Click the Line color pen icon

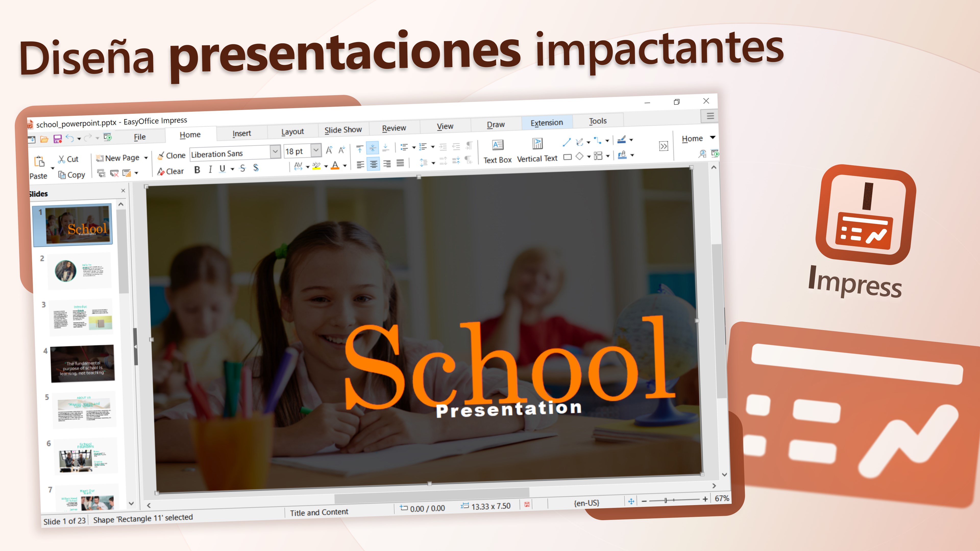tap(621, 140)
